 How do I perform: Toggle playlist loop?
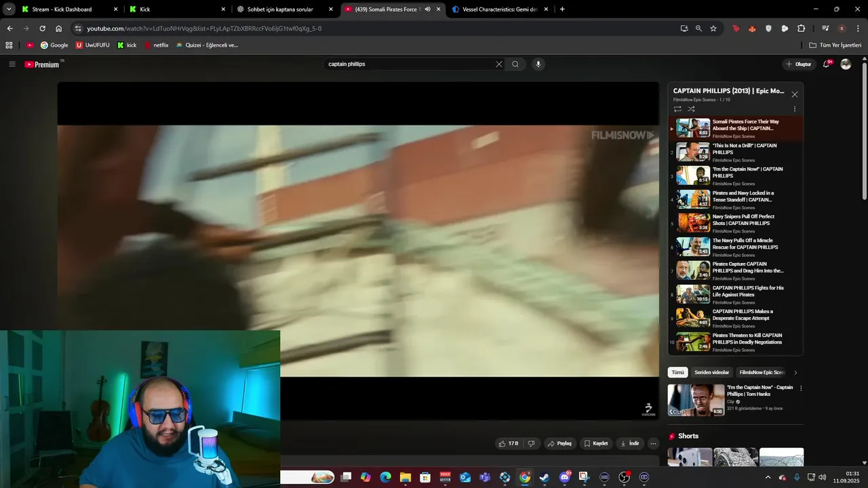pyautogui.click(x=677, y=109)
